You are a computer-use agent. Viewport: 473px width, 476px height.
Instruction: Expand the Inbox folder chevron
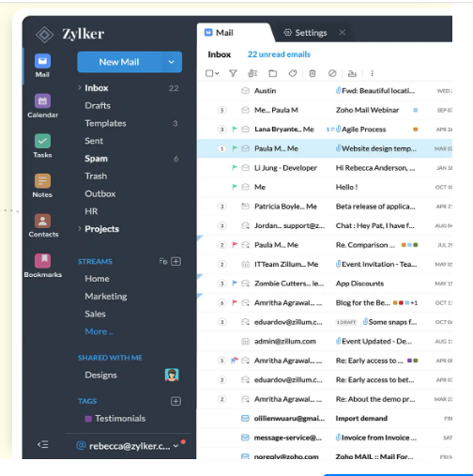(x=80, y=88)
